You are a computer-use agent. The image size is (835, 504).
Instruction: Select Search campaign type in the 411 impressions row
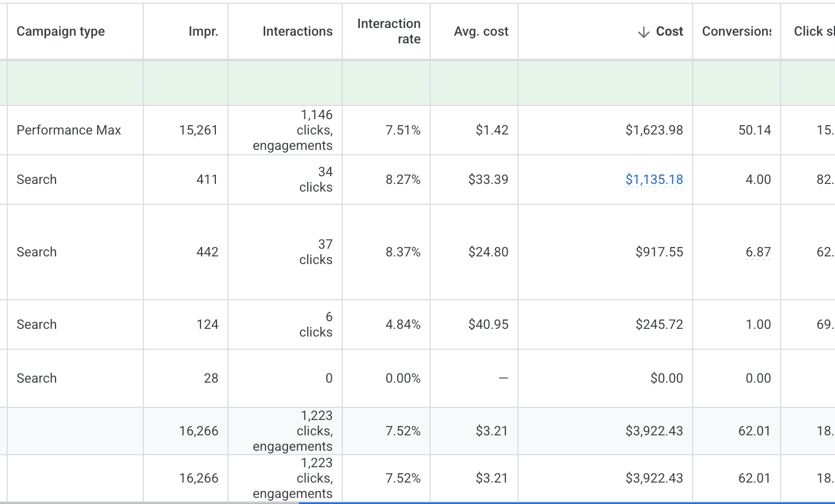(36, 180)
